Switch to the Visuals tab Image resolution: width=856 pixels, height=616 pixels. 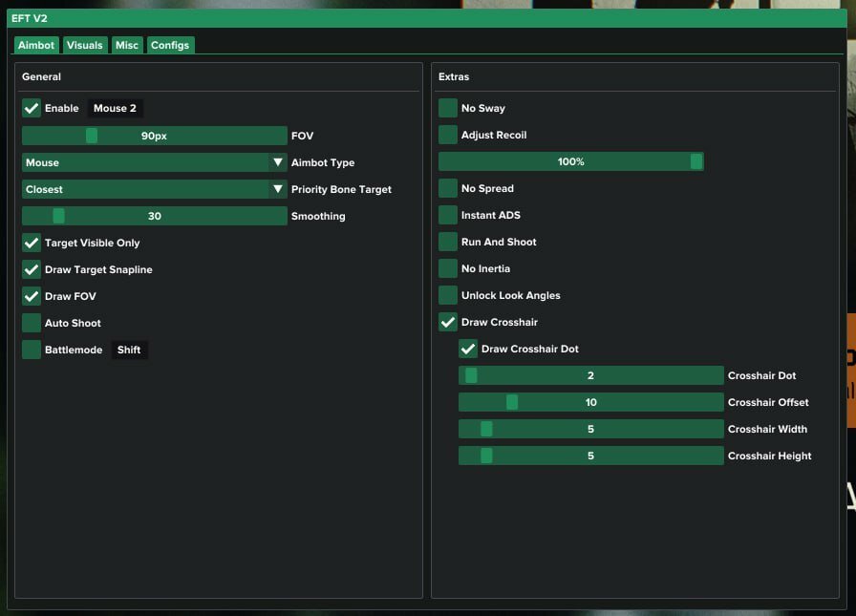coord(84,45)
